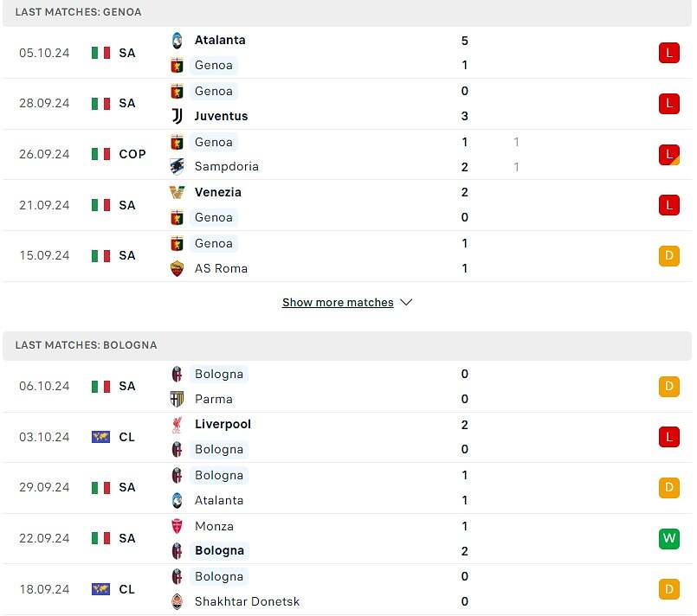The height and width of the screenshot is (616, 697).
Task: Click the CL label on 03.10.24 match
Action: 127,437
